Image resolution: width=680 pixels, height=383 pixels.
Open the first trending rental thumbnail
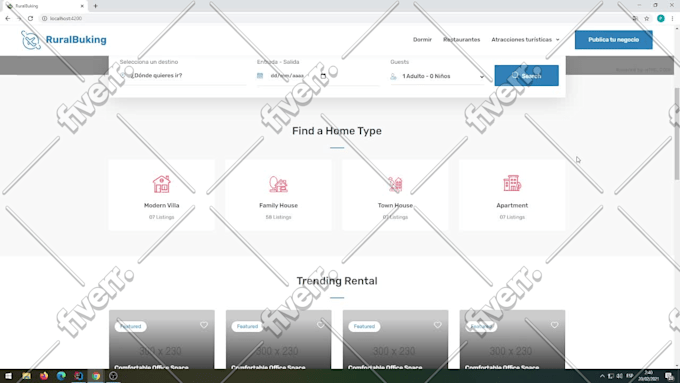162,340
